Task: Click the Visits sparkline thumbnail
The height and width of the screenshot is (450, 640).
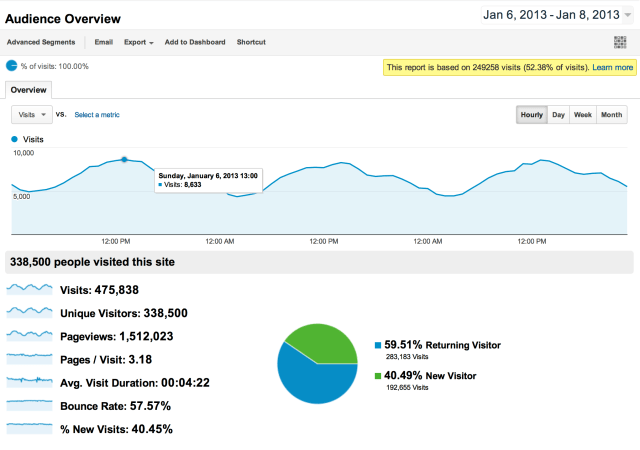Action: (29, 289)
